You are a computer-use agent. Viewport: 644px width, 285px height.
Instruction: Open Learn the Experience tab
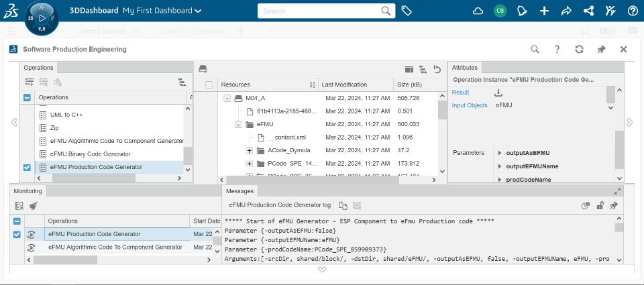coord(193,32)
